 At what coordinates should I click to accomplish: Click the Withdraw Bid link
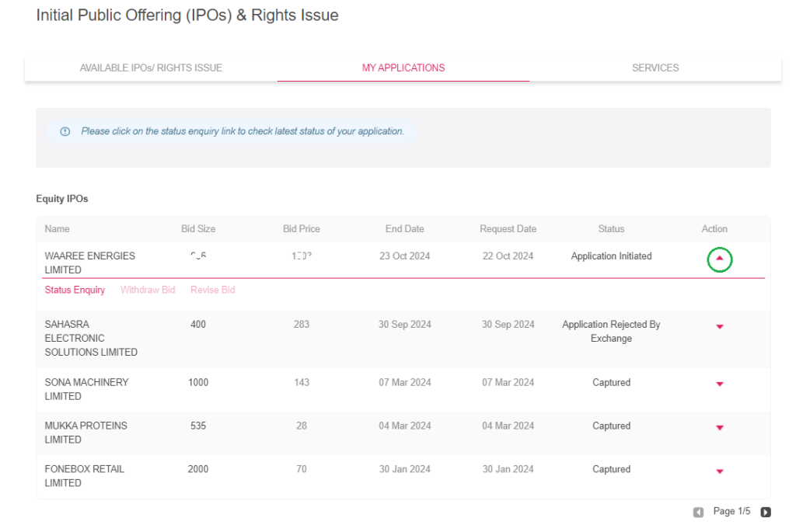(x=148, y=290)
